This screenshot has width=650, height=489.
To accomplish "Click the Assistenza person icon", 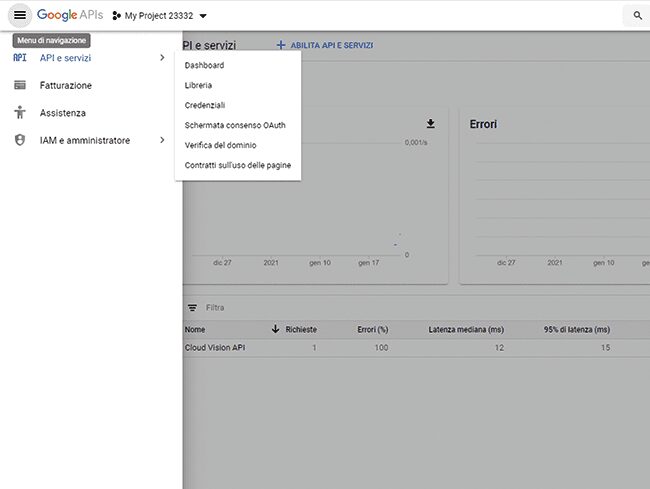I will tap(19, 112).
